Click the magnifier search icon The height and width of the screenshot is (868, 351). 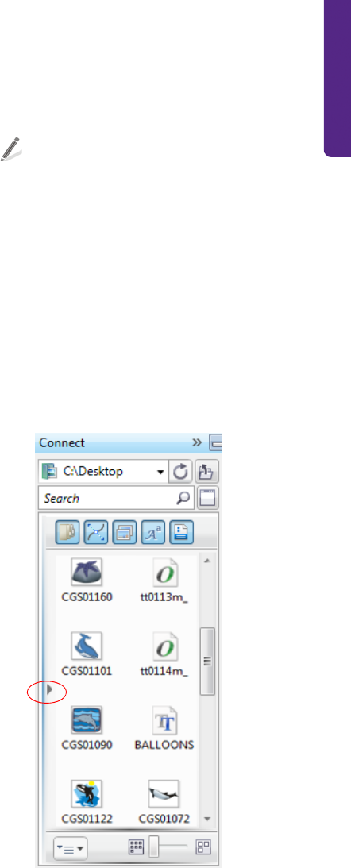click(183, 498)
